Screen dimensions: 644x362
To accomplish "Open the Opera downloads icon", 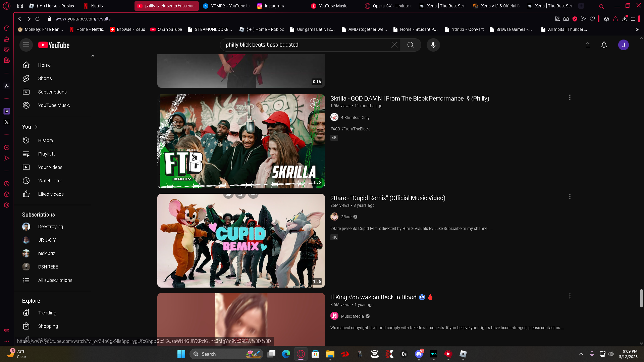I will 624,19.
